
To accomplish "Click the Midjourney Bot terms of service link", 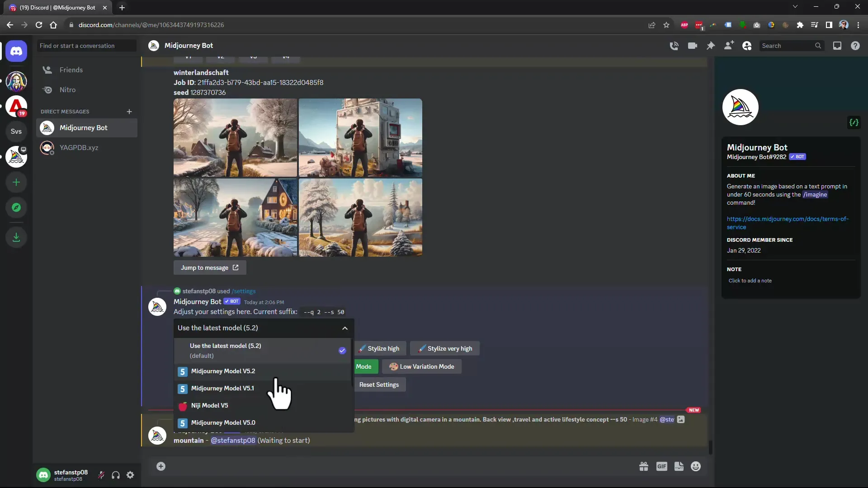I will pos(787,223).
